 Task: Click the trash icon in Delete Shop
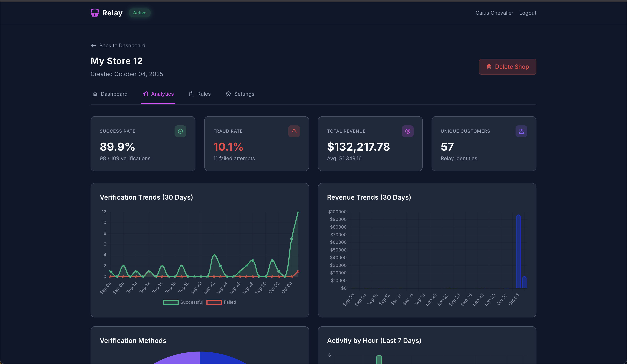(x=489, y=67)
